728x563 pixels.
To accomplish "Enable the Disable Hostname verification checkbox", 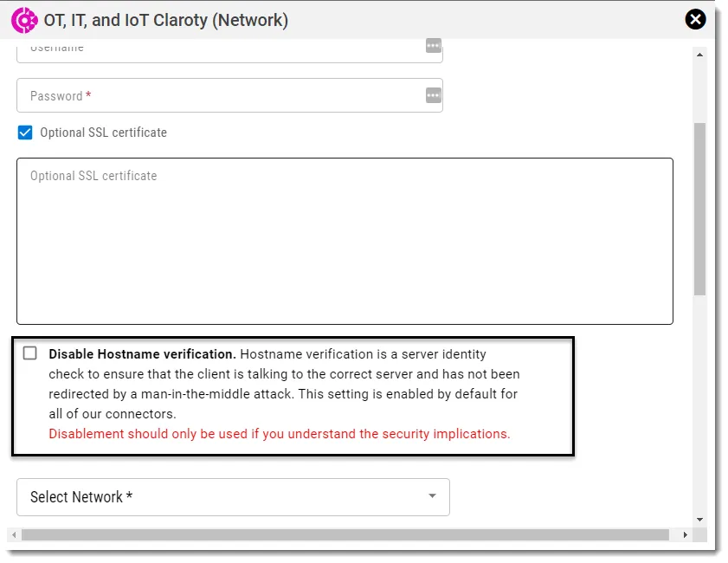I will (x=29, y=353).
